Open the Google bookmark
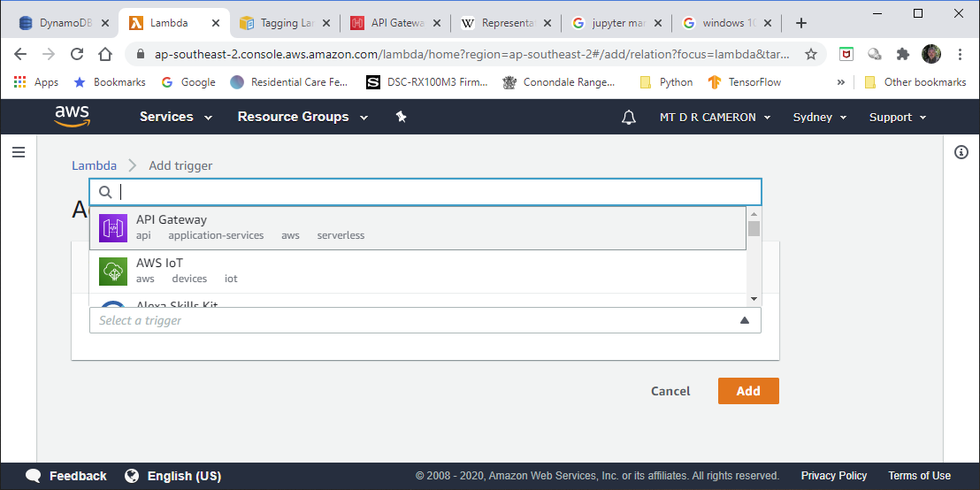The width and height of the screenshot is (980, 490). pos(188,82)
